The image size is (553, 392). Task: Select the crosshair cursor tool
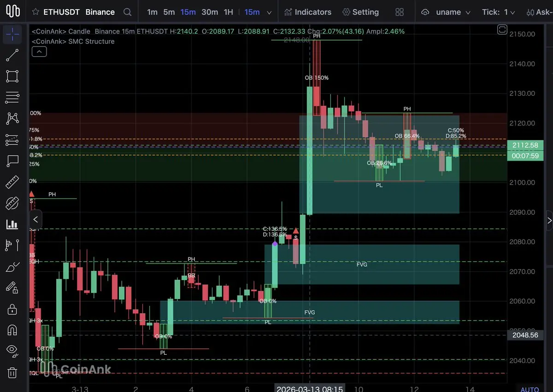click(x=12, y=33)
